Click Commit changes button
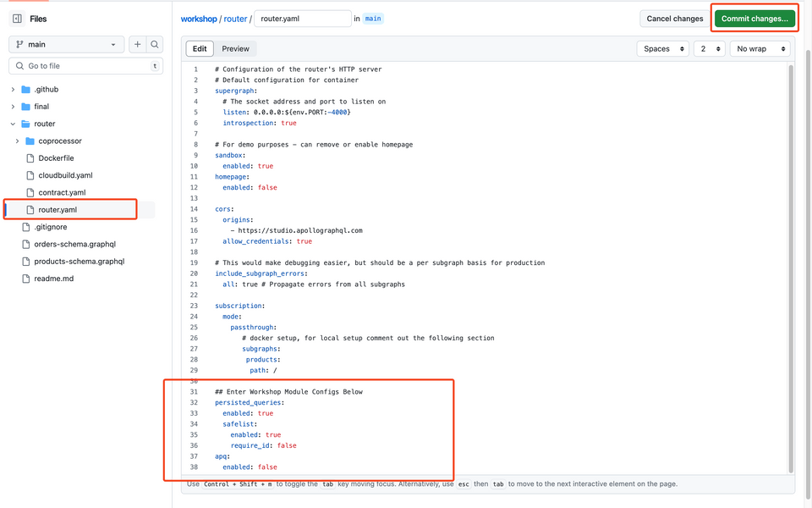 (754, 19)
